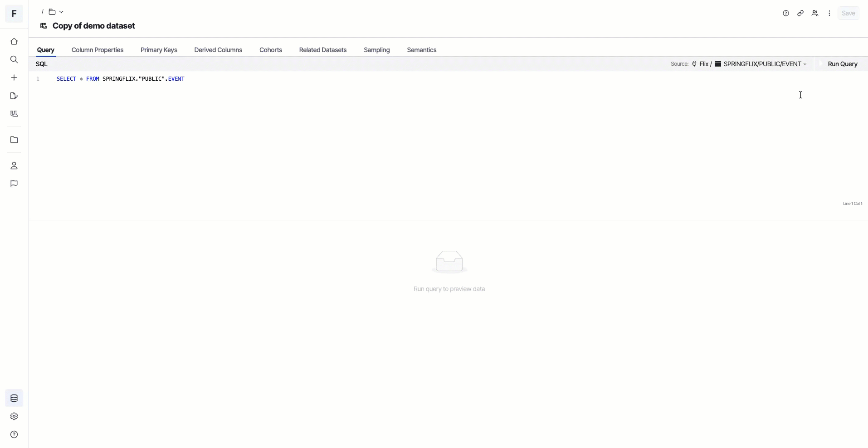Click the dataset table icon beside title
Viewport: 868px width, 448px height.
point(44,26)
